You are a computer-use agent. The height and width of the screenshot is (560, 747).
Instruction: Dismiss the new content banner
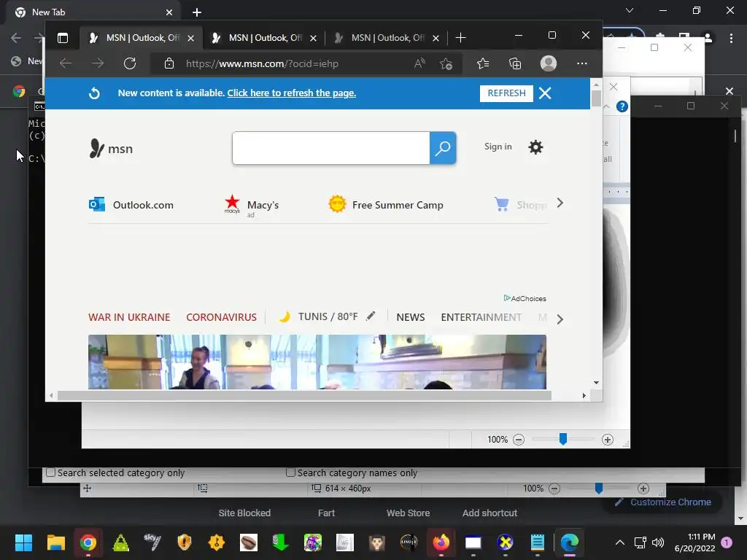click(x=545, y=93)
